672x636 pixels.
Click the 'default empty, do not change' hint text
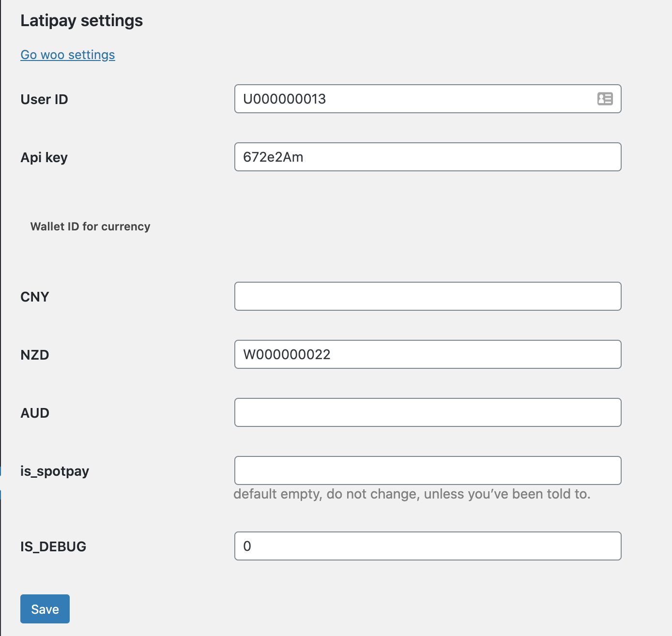[412, 494]
